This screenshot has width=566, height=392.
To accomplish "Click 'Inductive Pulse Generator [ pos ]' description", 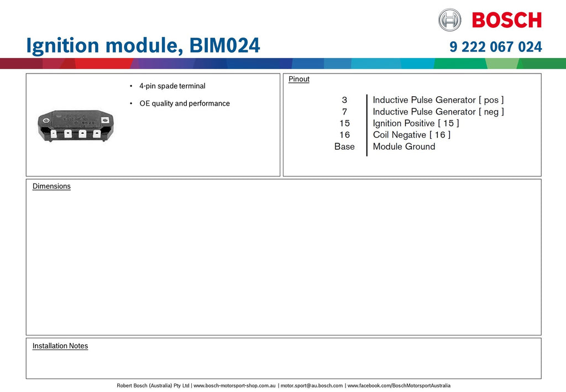I will (x=438, y=100).
